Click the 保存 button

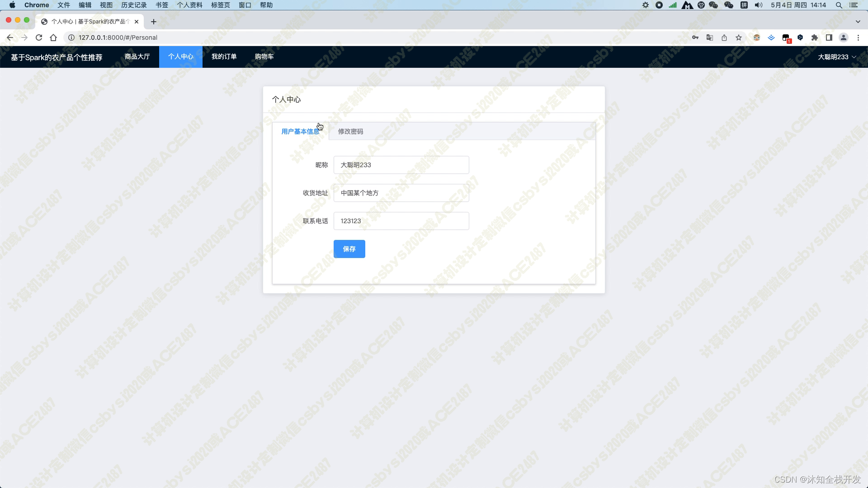(349, 249)
